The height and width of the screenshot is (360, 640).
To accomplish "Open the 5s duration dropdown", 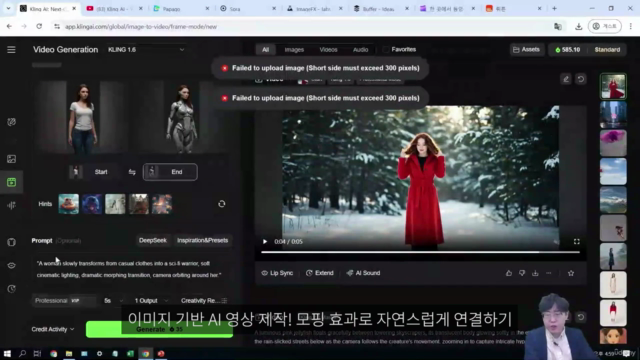I will tap(113, 301).
